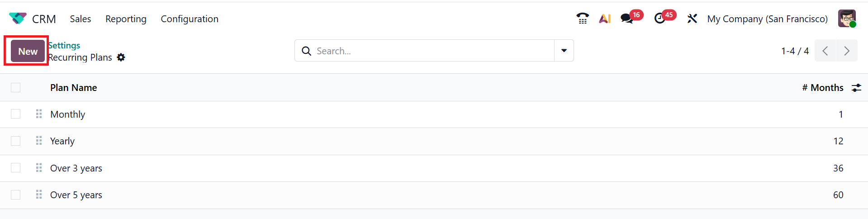Open the optional columns adjust menu
The height and width of the screenshot is (219, 868).
(x=856, y=88)
